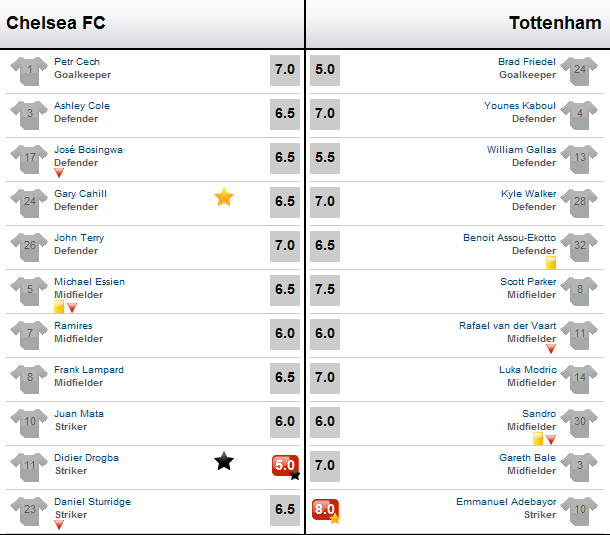Click Michael Essien's yellow card icon
This screenshot has height=535, width=610.
point(59,307)
